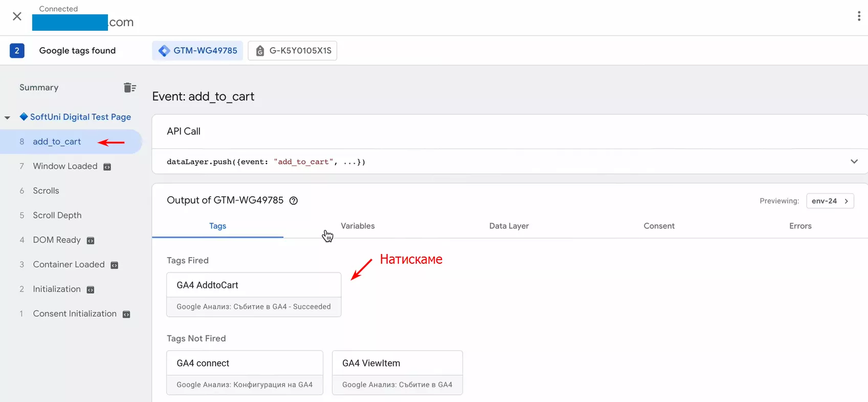The height and width of the screenshot is (402, 868).
Task: Click the Tags Not Fired section label
Action: [x=196, y=338]
